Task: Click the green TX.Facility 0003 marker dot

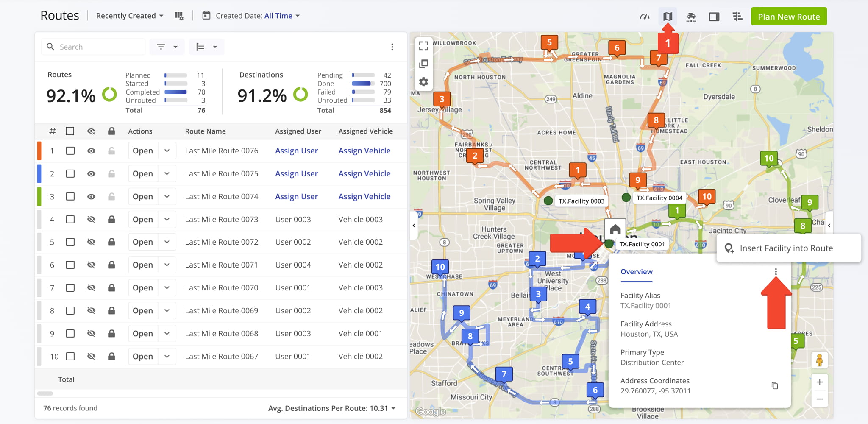Action: (x=548, y=201)
